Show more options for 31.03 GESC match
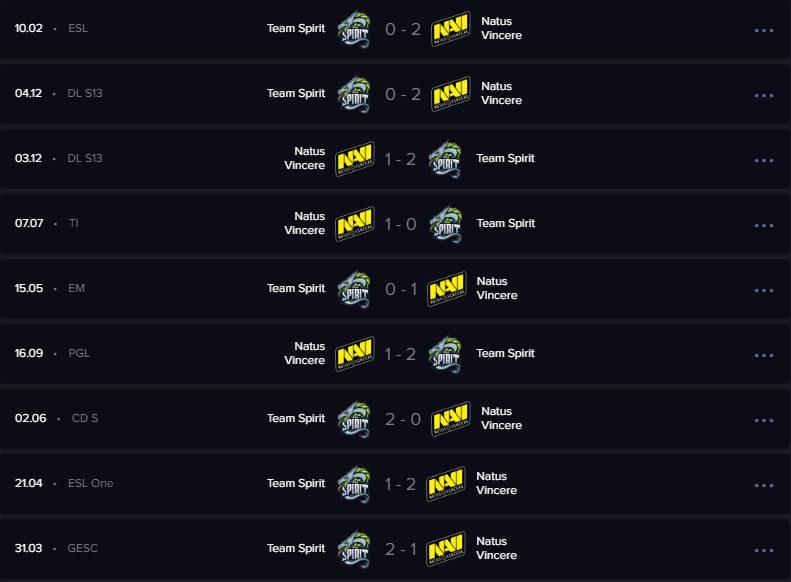Image resolution: width=791 pixels, height=582 pixels. (x=764, y=550)
